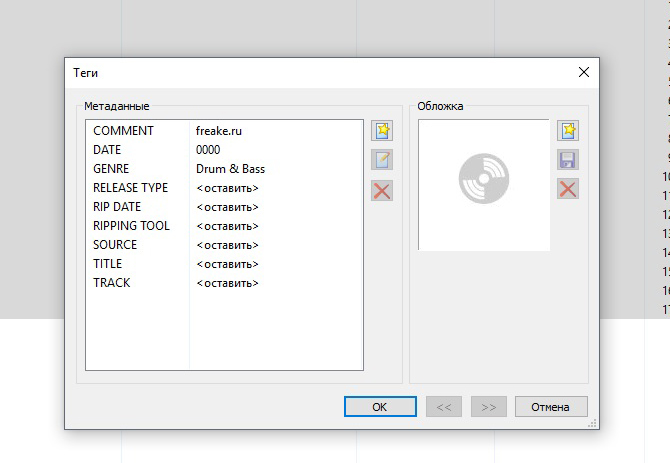Click the add metadata tag star icon
670x463 pixels.
382,130
